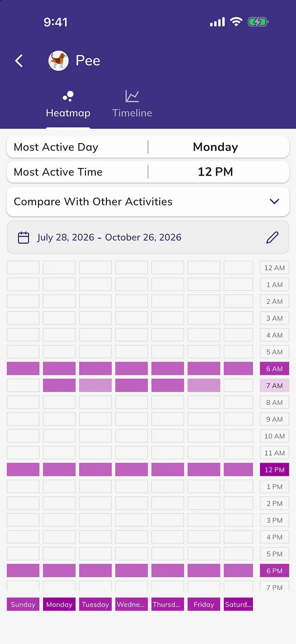Select the Sunday day label button
Screen dimensions: 296x644
pyautogui.click(x=23, y=604)
